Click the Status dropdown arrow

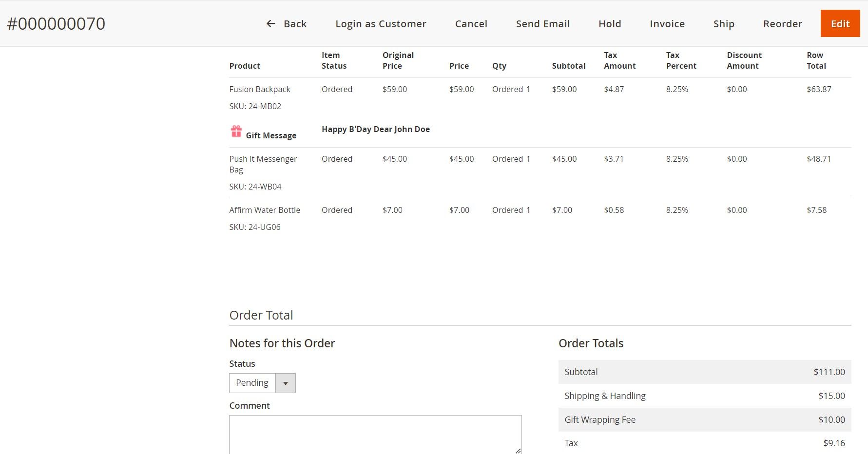click(286, 383)
